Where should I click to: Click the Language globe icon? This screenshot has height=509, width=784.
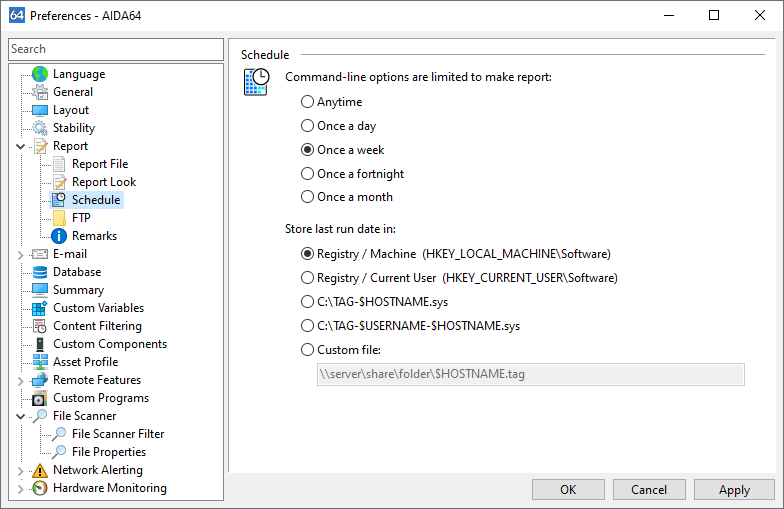tap(40, 74)
